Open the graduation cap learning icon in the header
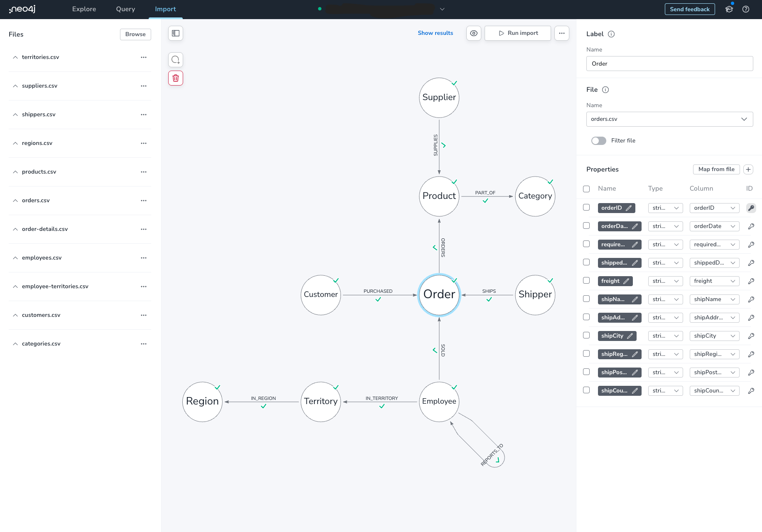 pyautogui.click(x=729, y=9)
